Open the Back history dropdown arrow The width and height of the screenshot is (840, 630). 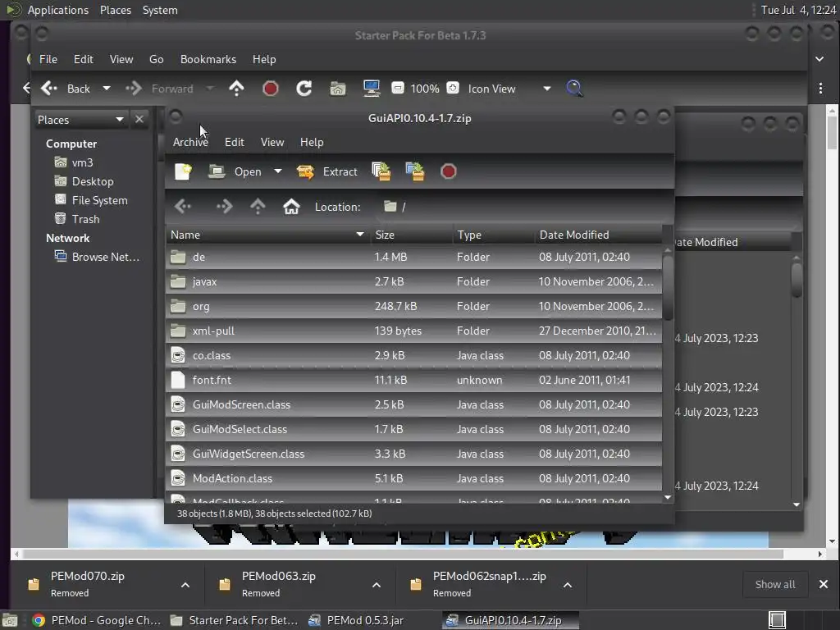click(x=107, y=89)
